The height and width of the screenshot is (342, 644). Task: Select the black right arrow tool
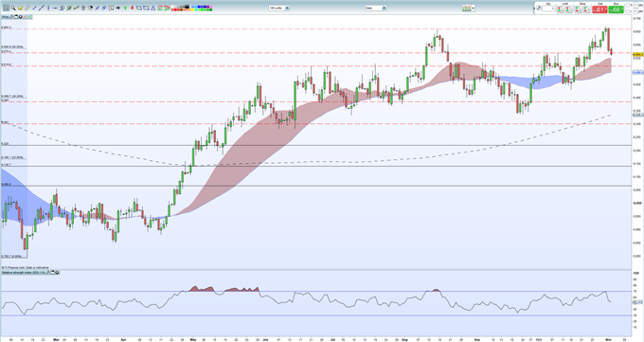point(118,8)
